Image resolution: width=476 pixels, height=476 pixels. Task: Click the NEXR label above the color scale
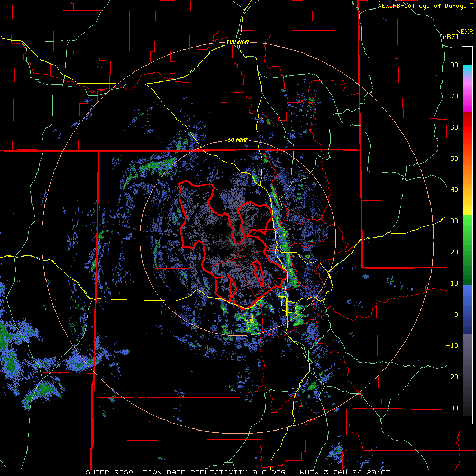click(x=465, y=32)
